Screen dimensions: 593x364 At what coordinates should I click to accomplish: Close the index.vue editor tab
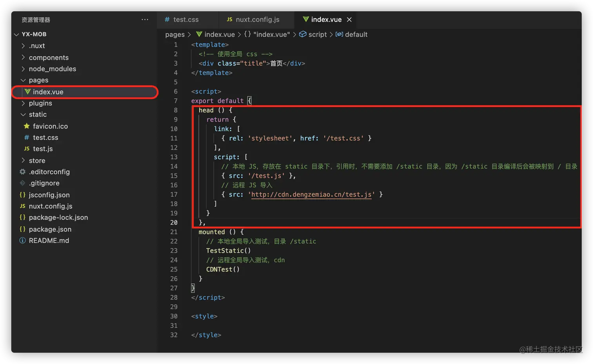[x=349, y=19]
